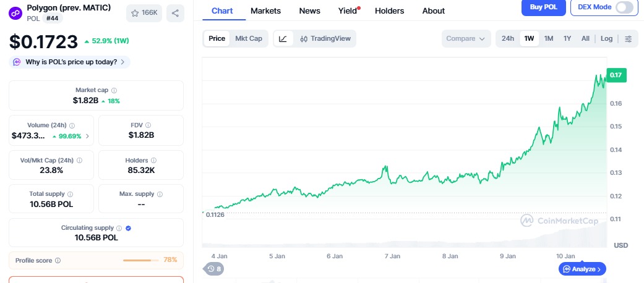Screen dimensions: 644x283
Task: Set chart range to 1W
Action: (529, 38)
